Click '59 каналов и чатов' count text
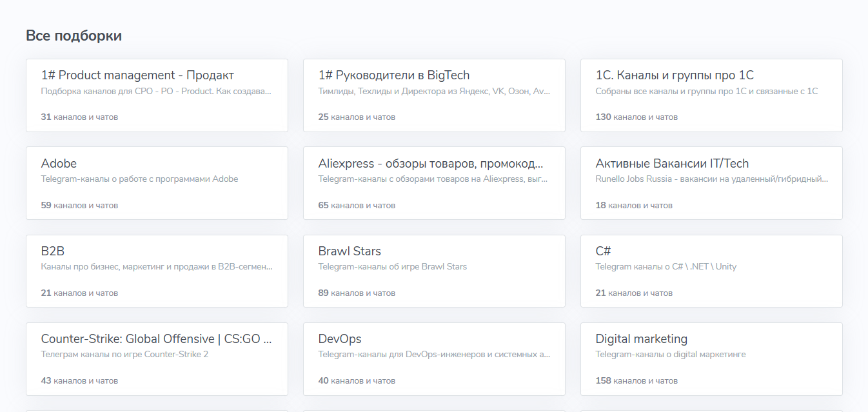Viewport: 868px width, 412px height. tap(79, 205)
